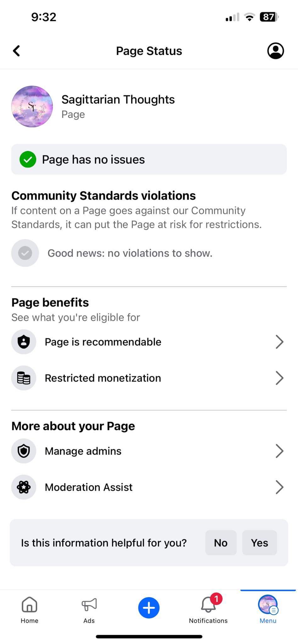Open the Notifications tab

208,609
